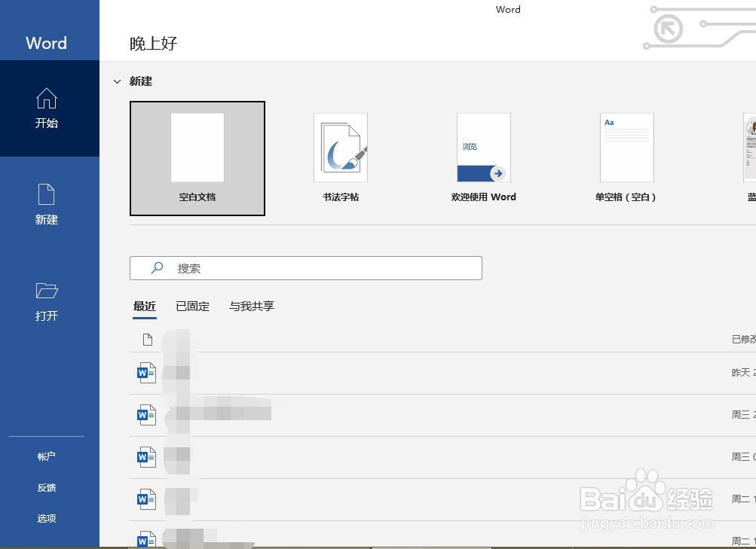Open the 打开 folder page
Screen dimensions: 756x549
(47, 302)
